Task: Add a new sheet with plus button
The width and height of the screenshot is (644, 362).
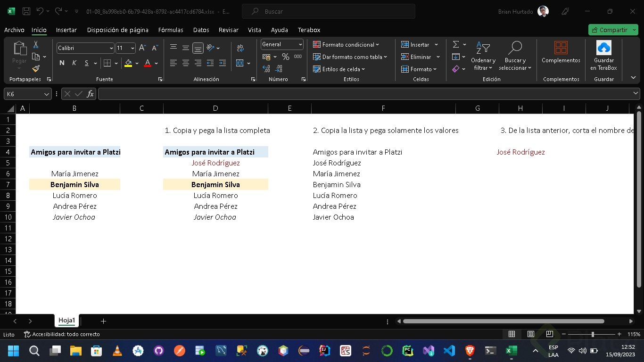Action: click(x=103, y=321)
